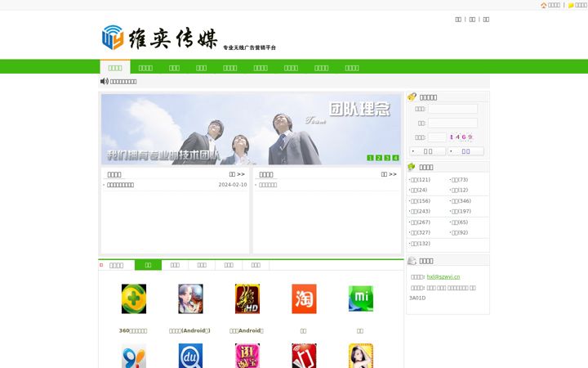Open the category link with count (121)
588x368 pixels.
[421, 179]
